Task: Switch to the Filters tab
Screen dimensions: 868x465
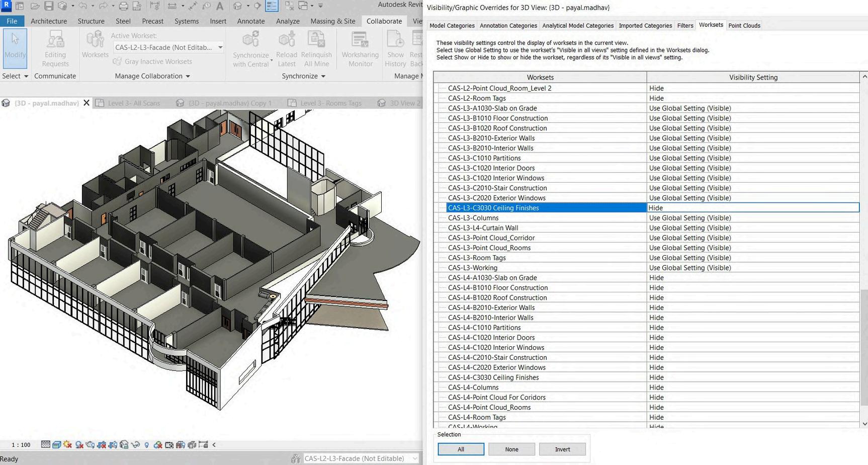Action: pos(685,26)
